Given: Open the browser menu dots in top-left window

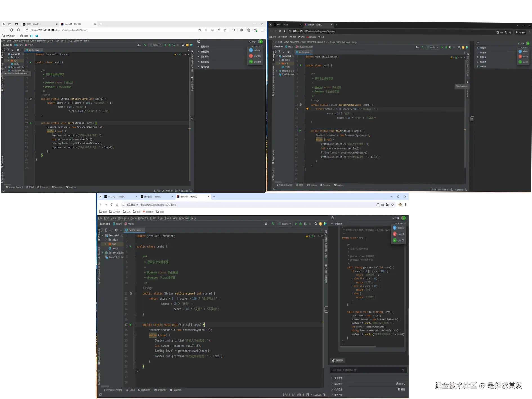Looking at the screenshot, I should coord(263,30).
